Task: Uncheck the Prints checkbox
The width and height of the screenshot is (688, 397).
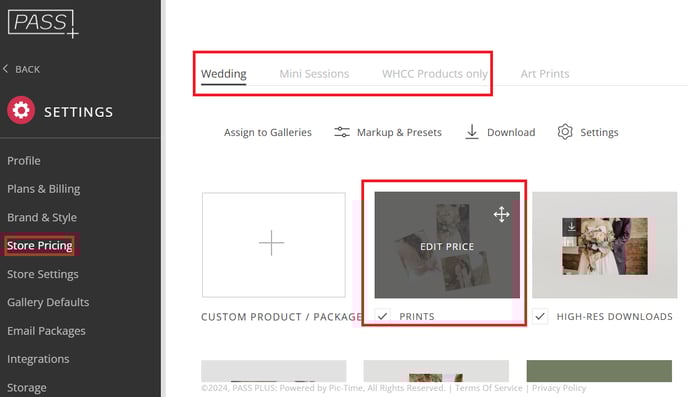Action: [382, 316]
